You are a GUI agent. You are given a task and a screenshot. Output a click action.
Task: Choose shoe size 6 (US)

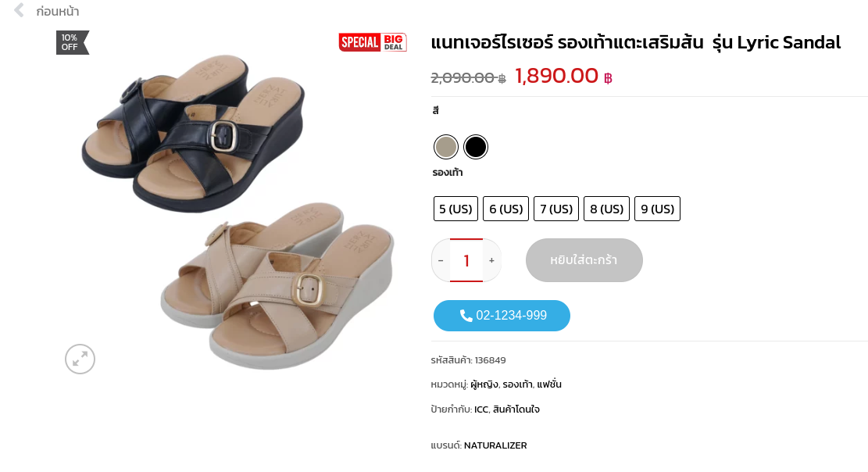[506, 209]
